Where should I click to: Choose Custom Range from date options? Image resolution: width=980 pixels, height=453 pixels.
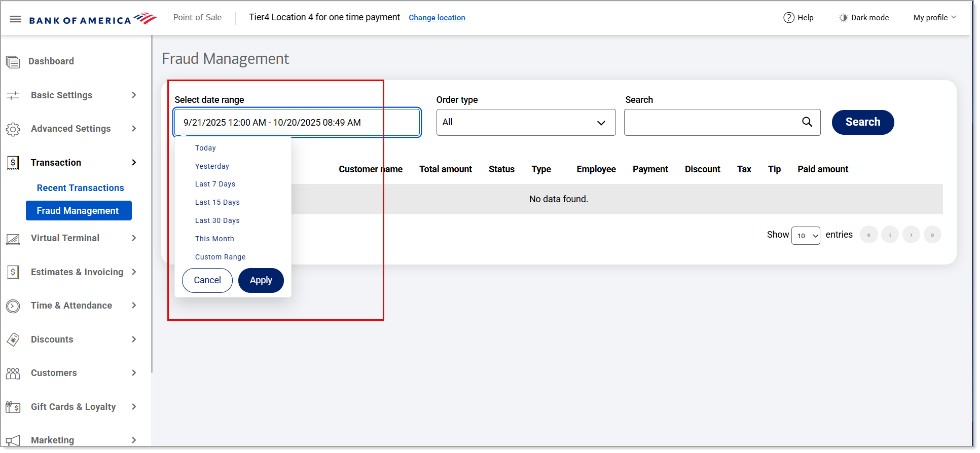pos(220,257)
